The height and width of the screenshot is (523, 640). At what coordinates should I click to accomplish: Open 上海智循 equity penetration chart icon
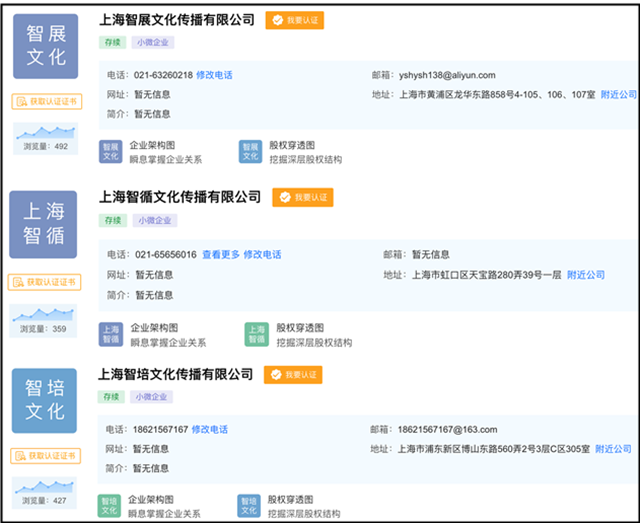click(257, 334)
